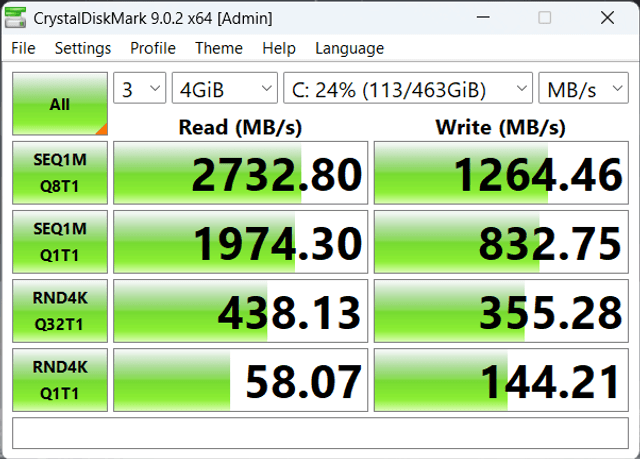Click the SEQ1M Q1T1 read value 1974.30

[x=240, y=242]
